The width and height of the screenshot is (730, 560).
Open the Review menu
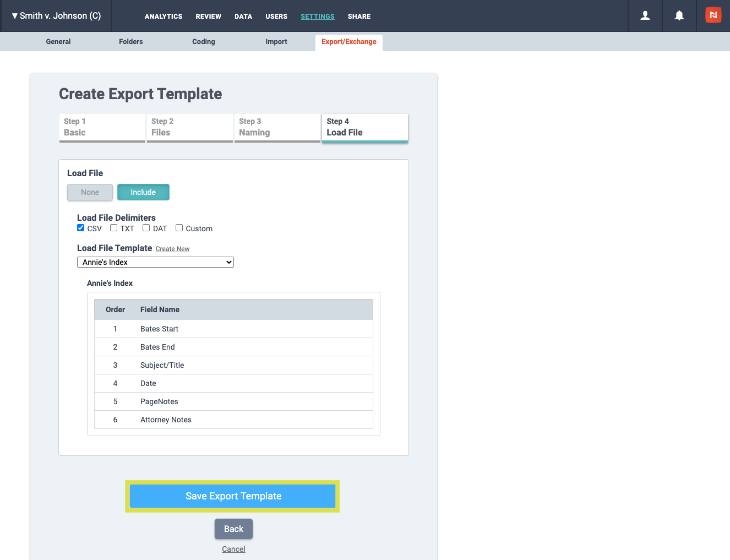(209, 17)
